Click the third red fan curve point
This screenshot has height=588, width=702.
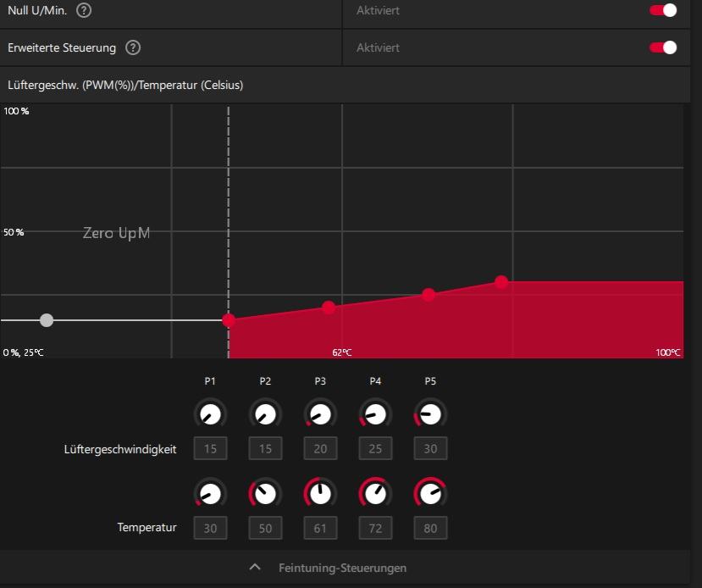coord(428,295)
